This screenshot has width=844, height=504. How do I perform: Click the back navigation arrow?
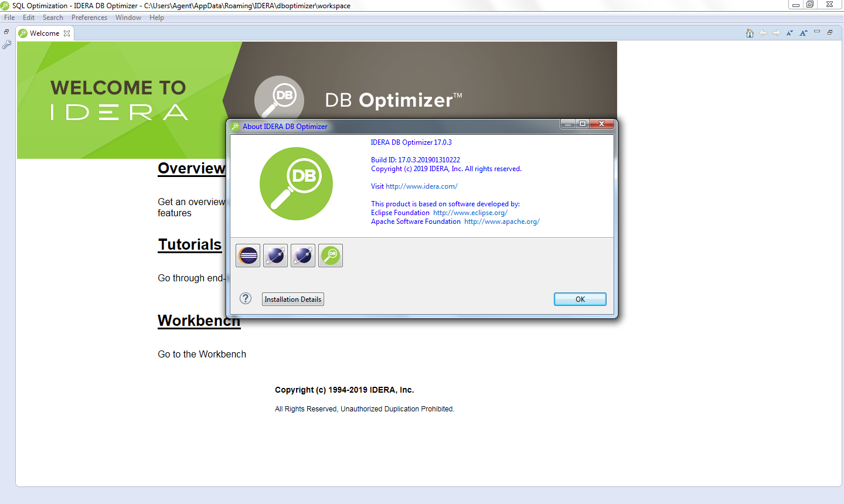(x=763, y=33)
